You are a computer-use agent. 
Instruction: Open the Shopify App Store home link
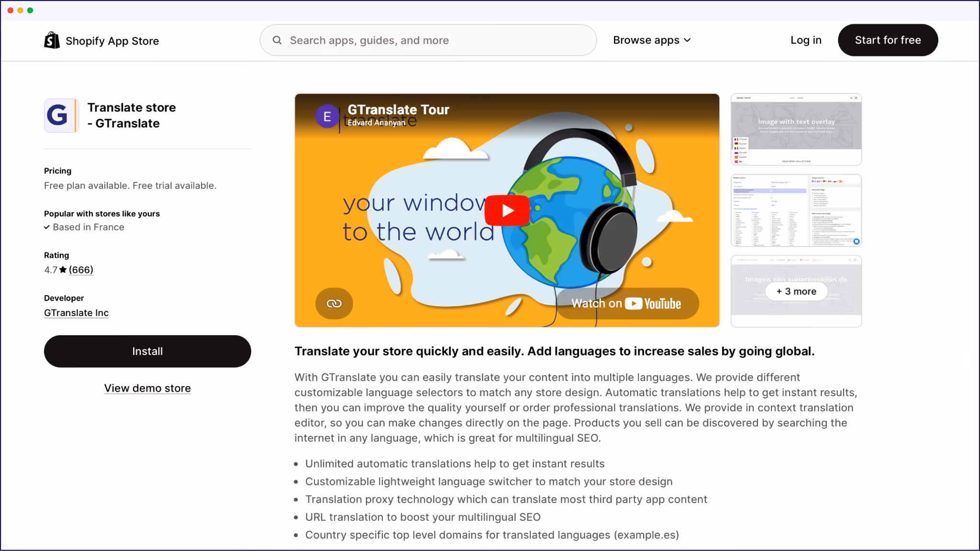101,41
